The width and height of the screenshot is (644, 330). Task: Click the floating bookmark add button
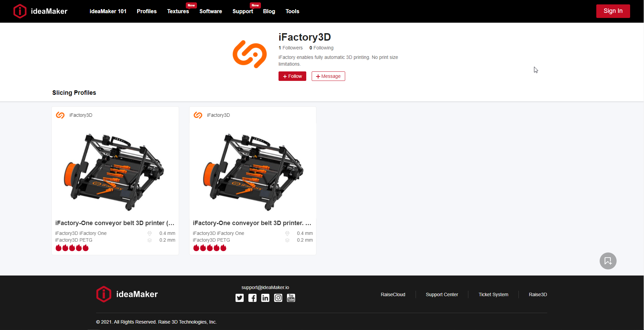pos(608,261)
